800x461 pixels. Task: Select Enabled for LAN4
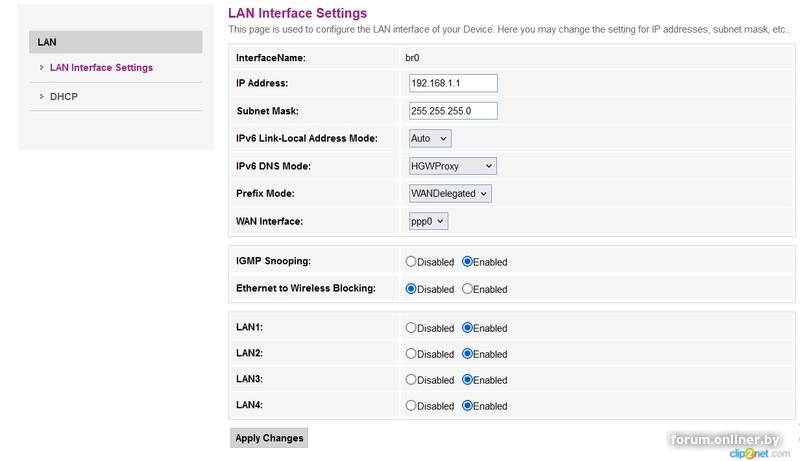467,406
